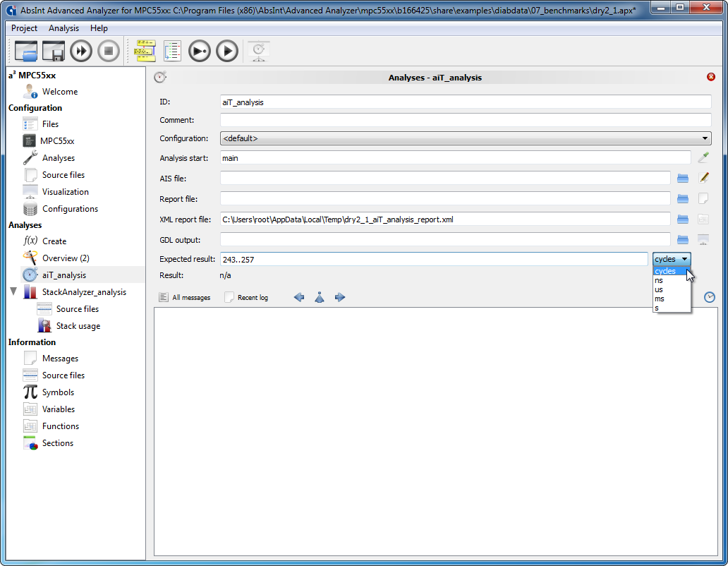Open Configuration default dropdown
This screenshot has height=566, width=728.
(x=465, y=138)
